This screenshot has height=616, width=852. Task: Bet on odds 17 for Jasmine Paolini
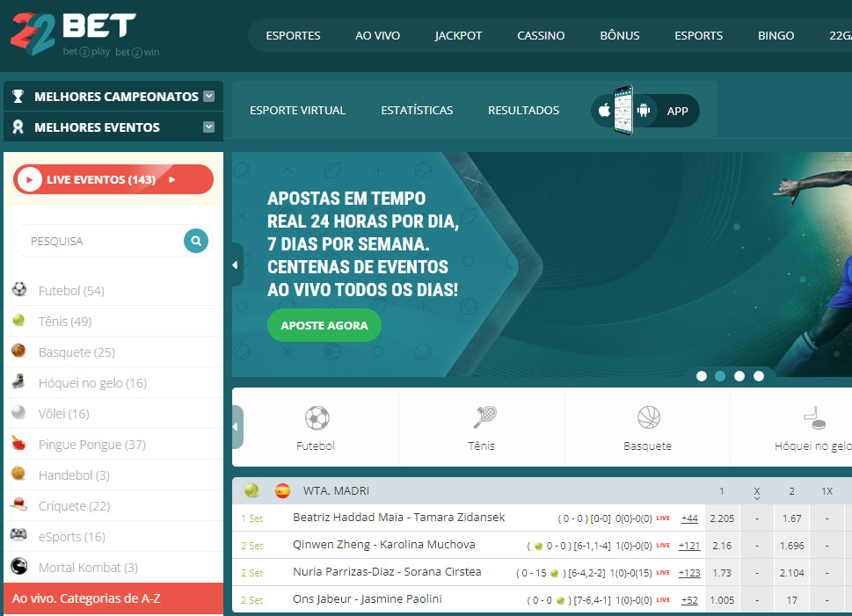pos(791,600)
